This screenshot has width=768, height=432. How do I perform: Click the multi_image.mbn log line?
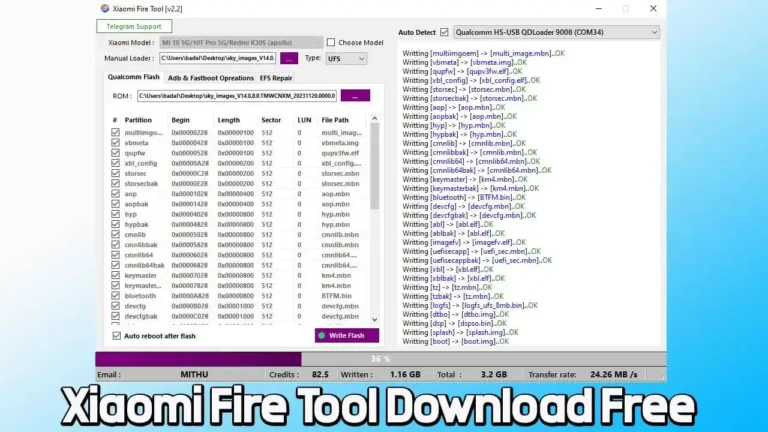coord(483,53)
